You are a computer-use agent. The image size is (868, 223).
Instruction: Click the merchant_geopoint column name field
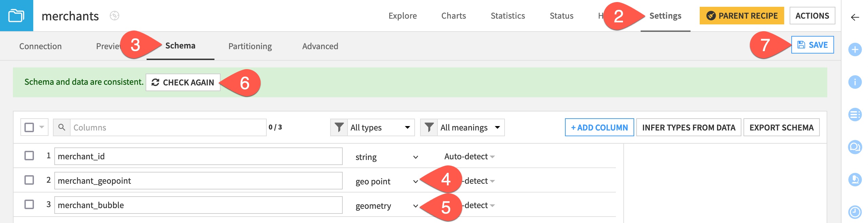pos(198,181)
